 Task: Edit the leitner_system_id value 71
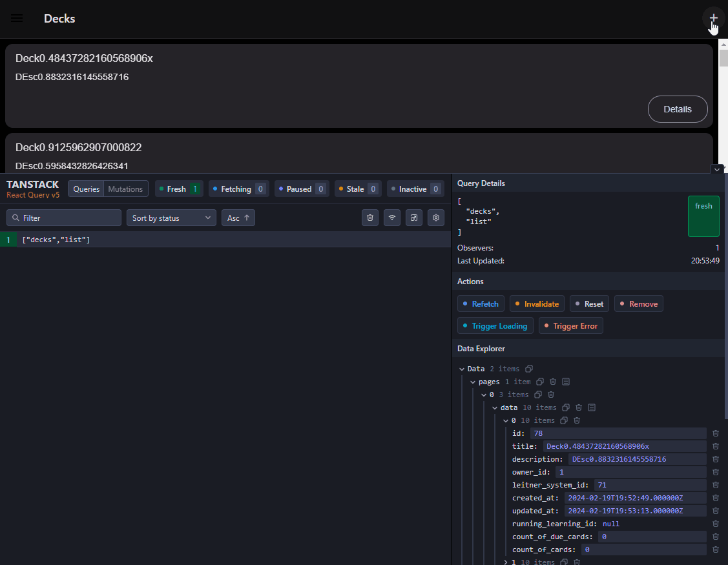pyautogui.click(x=650, y=485)
